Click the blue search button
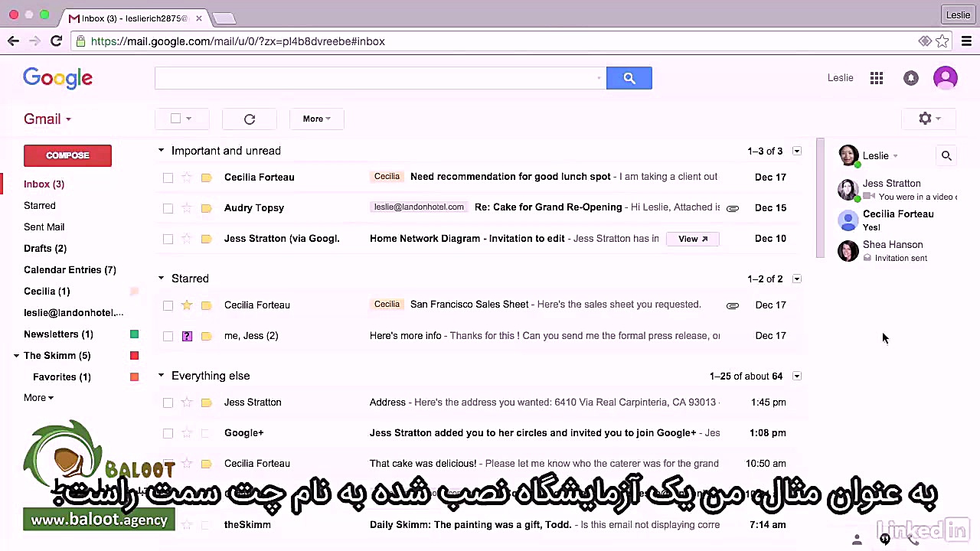 point(629,78)
